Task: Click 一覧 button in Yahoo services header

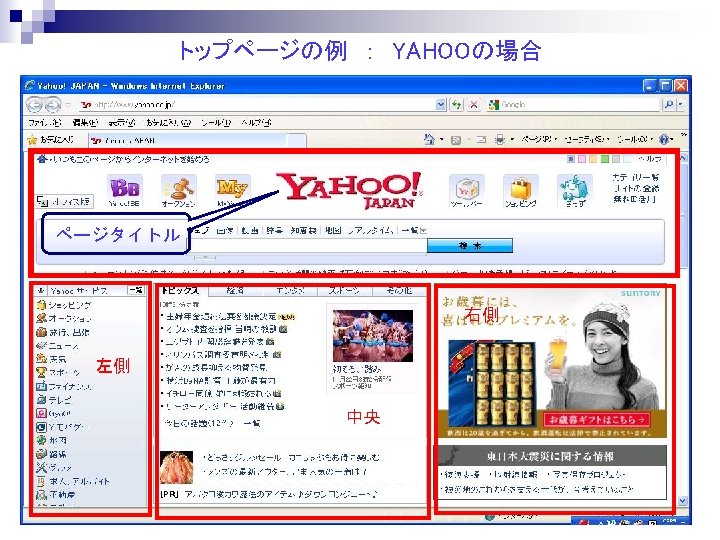Action: click(x=136, y=290)
